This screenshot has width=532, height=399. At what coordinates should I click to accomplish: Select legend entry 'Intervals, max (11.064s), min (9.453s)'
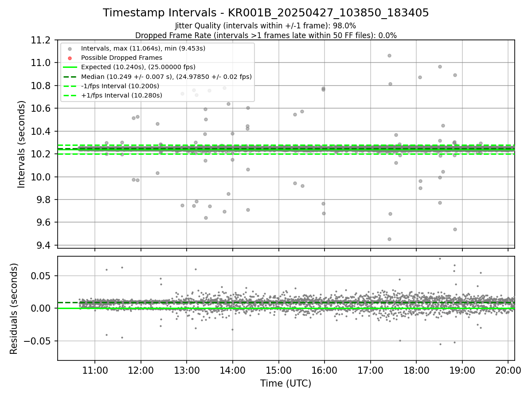pos(143,48)
